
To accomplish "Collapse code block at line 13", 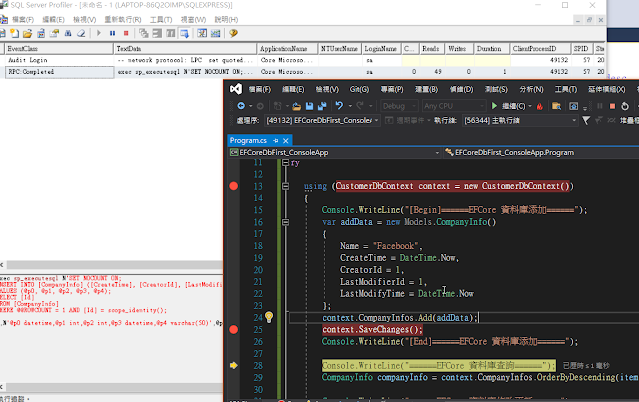I will coord(286,186).
